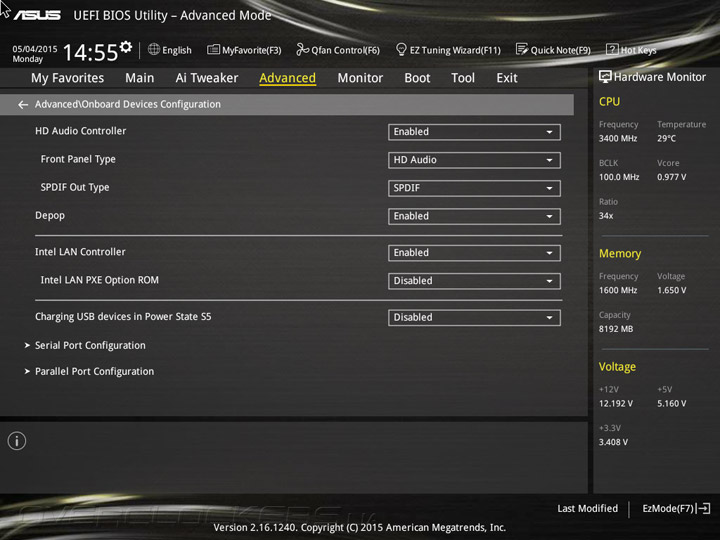Open the Depop dropdown

(x=474, y=216)
